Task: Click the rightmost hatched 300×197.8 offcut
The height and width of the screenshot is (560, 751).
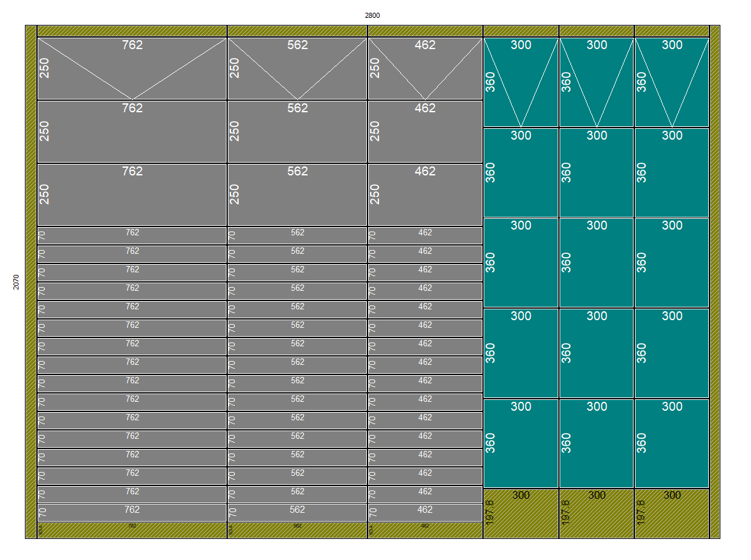Action: tap(672, 513)
